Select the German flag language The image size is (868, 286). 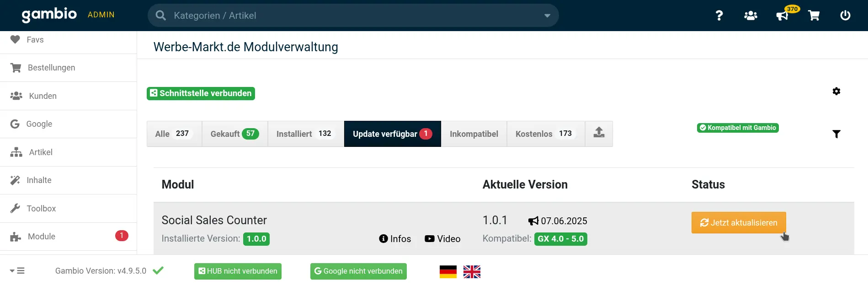coord(448,272)
